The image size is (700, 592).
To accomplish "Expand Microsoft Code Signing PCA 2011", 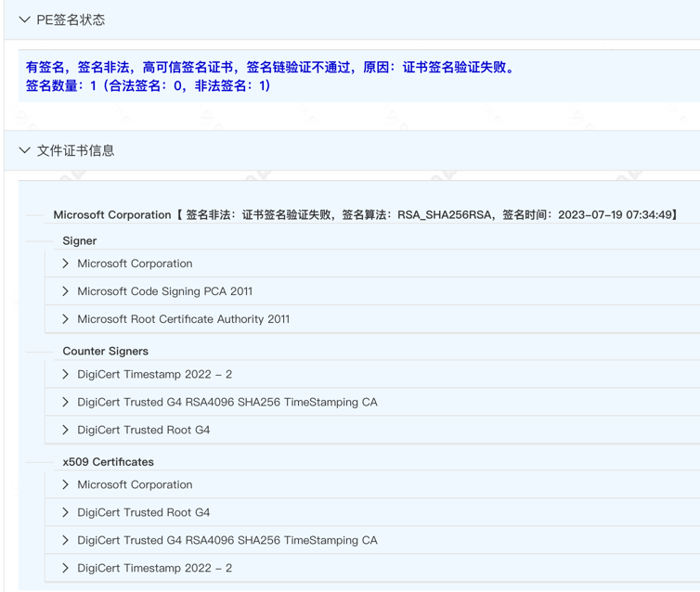I will coord(66,291).
